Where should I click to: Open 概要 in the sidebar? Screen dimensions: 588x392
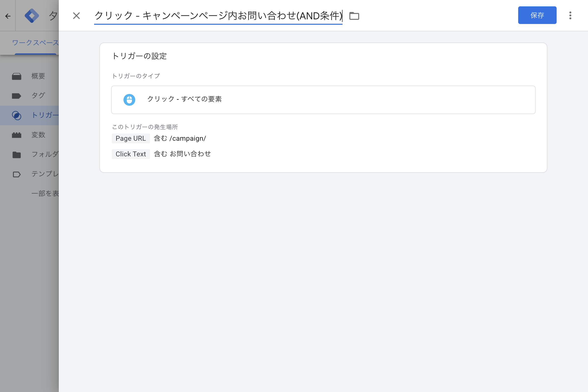(38, 76)
